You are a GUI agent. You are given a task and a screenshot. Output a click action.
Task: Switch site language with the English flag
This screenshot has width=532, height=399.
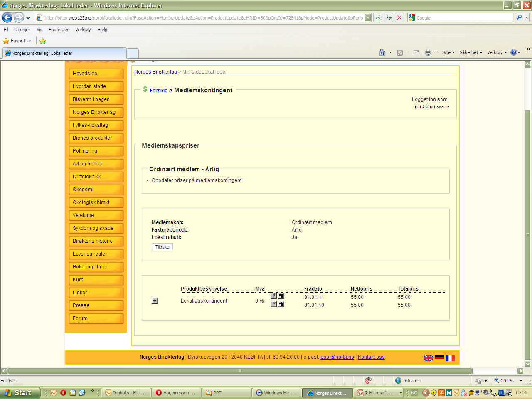coord(429,358)
